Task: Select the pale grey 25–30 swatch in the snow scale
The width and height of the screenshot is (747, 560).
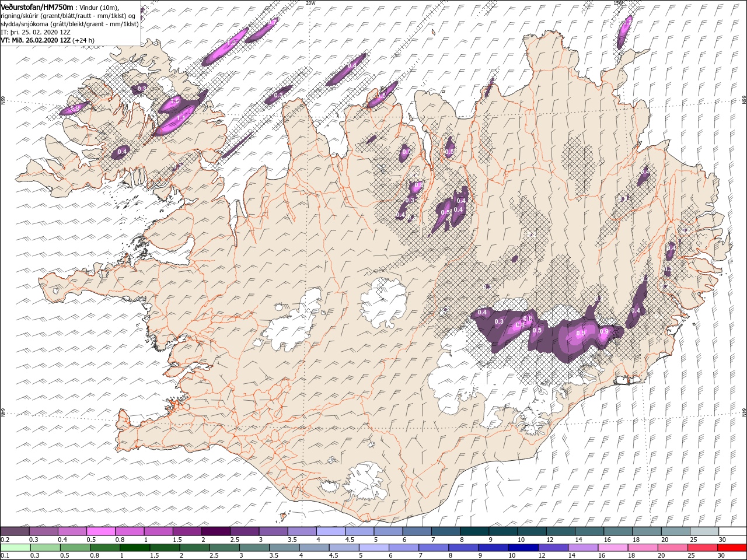Action: (704, 531)
